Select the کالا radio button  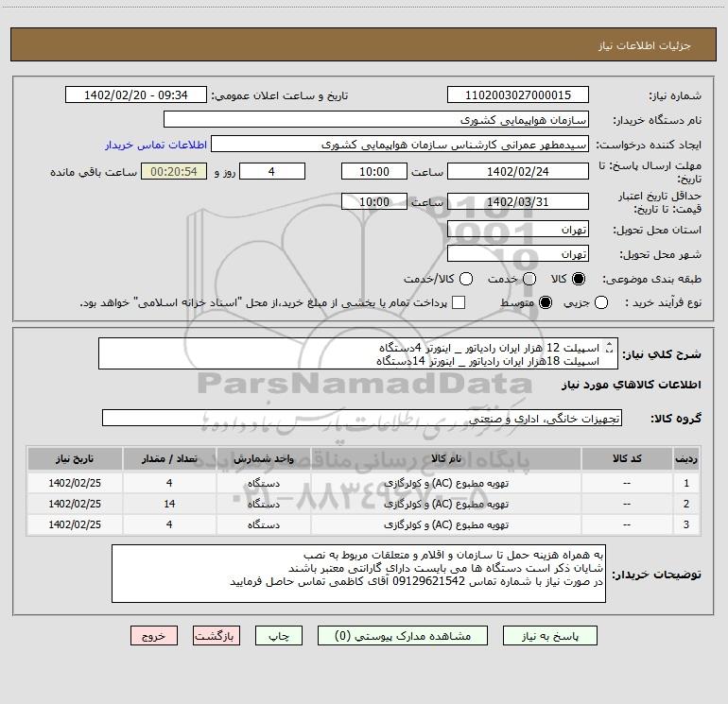579,279
